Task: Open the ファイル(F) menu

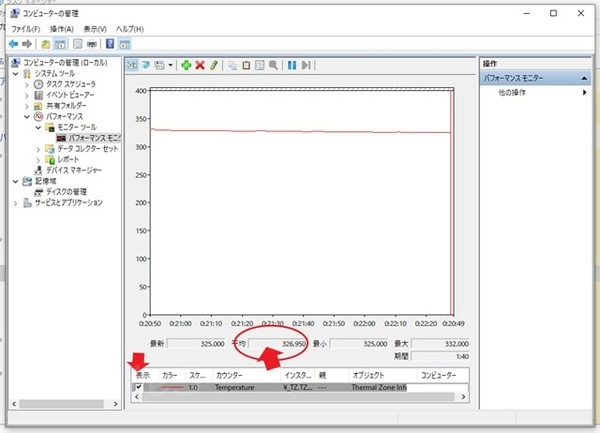Action: [x=26, y=29]
